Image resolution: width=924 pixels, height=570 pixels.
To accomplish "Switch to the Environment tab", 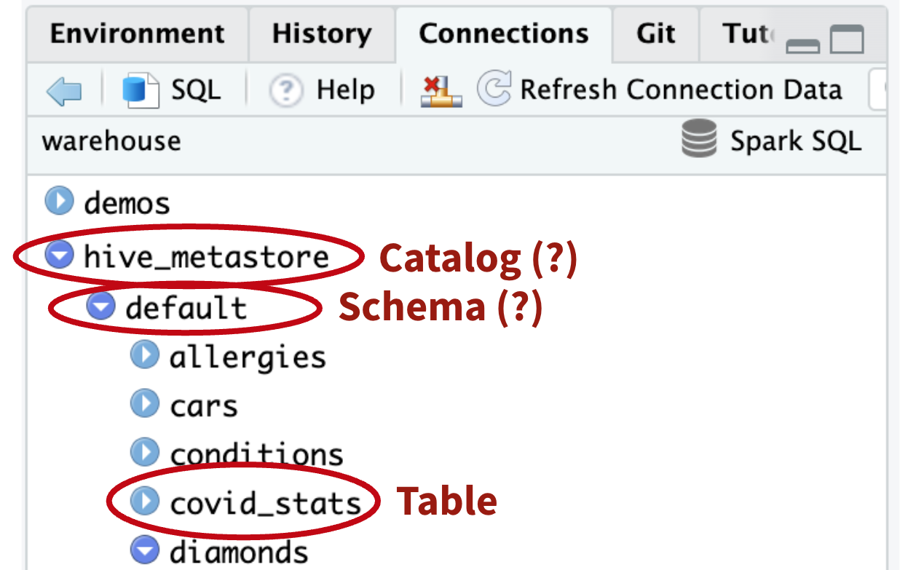I will click(x=138, y=34).
